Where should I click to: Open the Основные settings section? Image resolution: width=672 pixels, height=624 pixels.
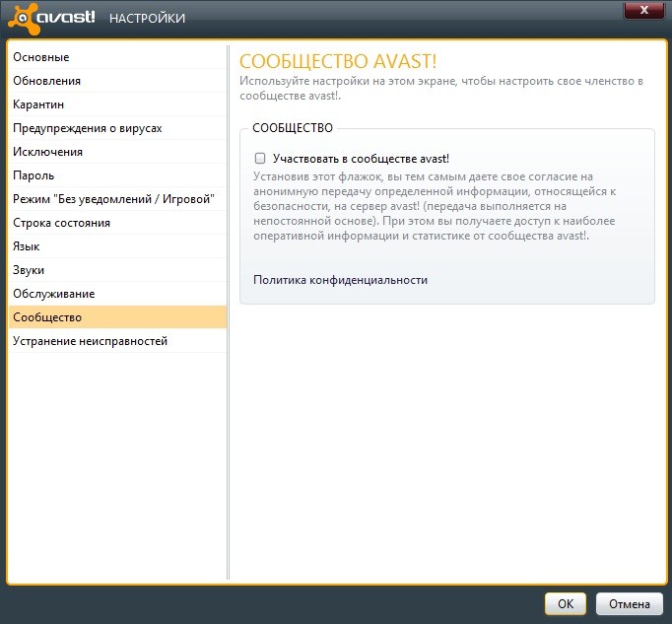[117, 57]
